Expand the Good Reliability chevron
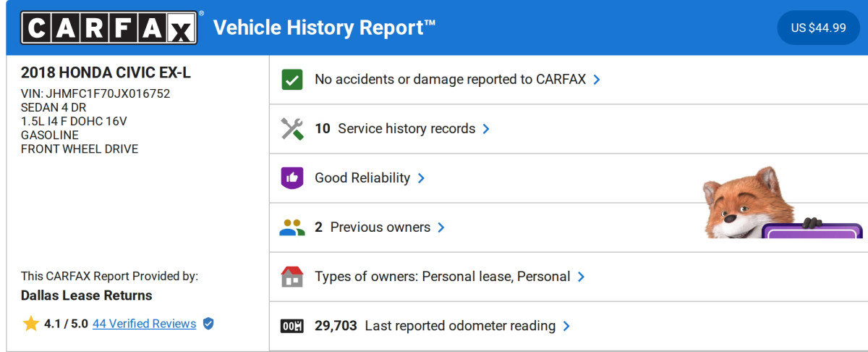Image resolution: width=868 pixels, height=352 pixels. (421, 178)
